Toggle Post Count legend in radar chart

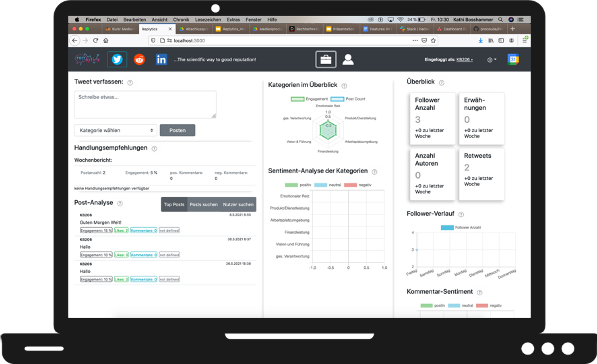pyautogui.click(x=348, y=99)
